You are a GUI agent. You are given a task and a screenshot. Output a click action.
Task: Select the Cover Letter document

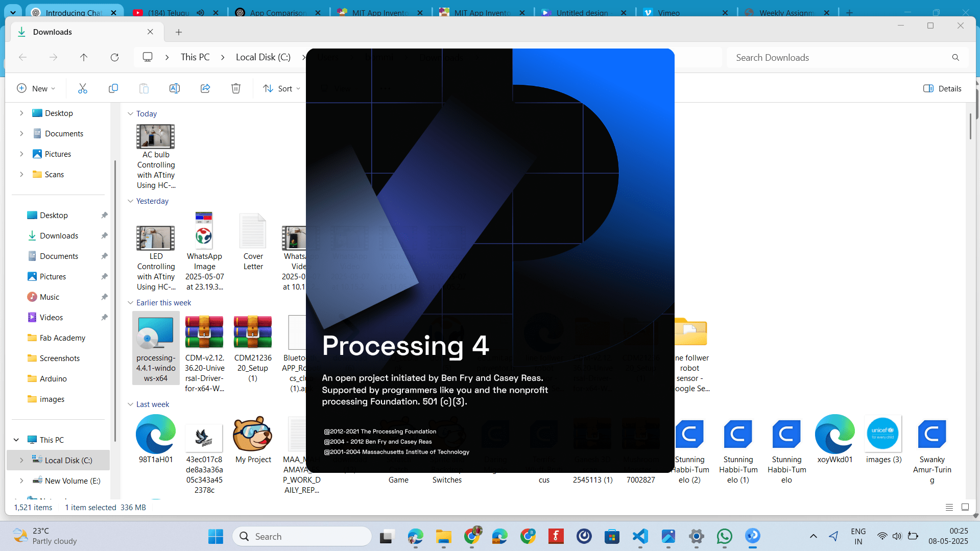click(x=253, y=242)
